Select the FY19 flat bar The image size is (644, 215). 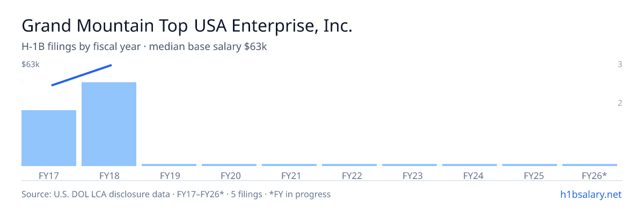tap(169, 165)
